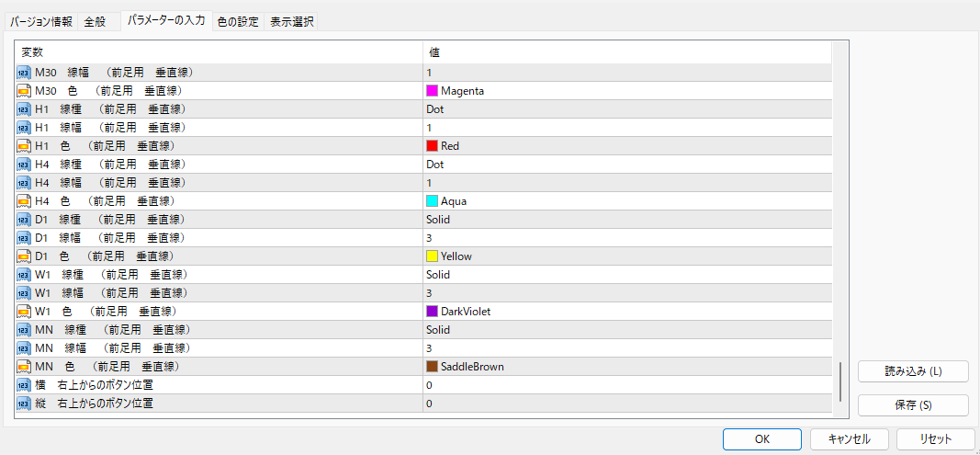Switch to the 色の設定 tab
The height and width of the screenshot is (455, 980).
tap(238, 21)
